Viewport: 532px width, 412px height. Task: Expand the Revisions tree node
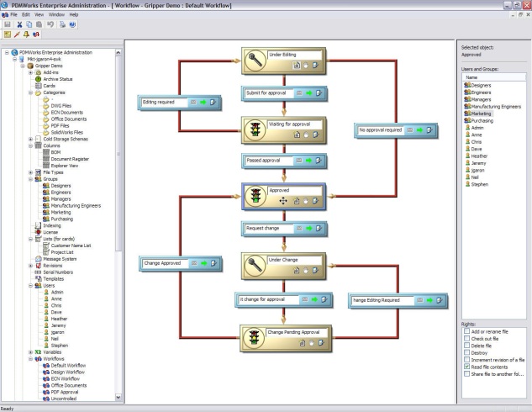pos(30,266)
